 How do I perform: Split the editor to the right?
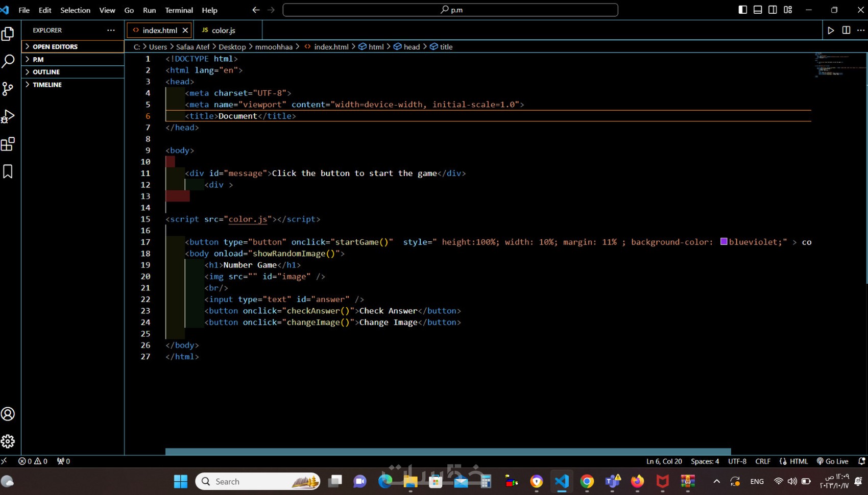(846, 31)
